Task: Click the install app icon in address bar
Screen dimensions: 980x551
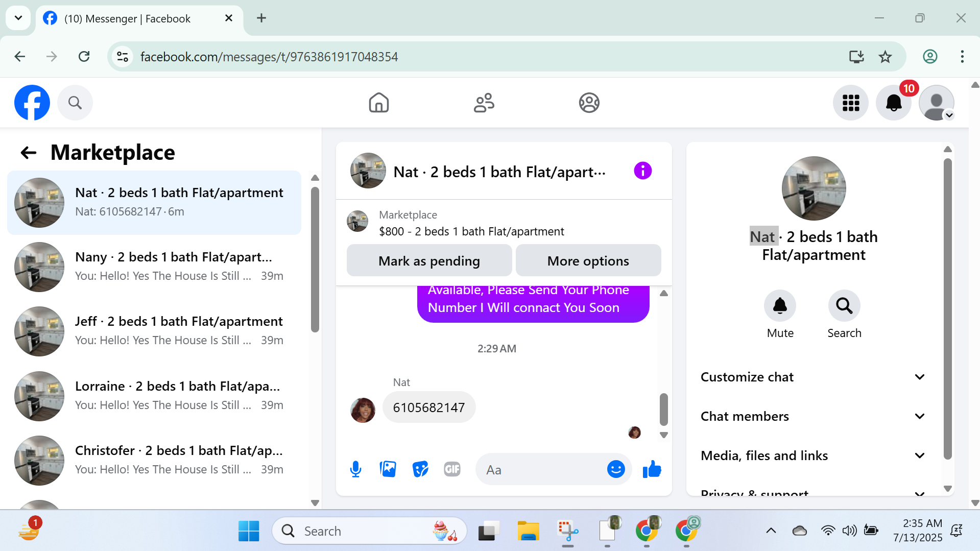Action: [x=856, y=57]
